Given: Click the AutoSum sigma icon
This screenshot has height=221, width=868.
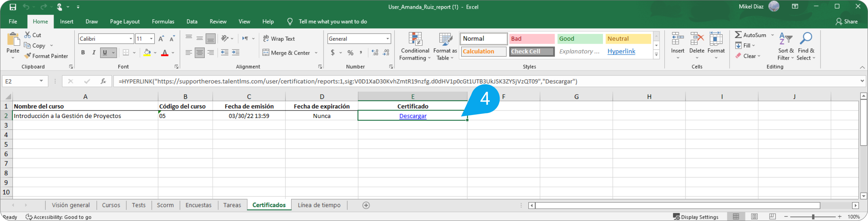Looking at the screenshot, I should pos(738,35).
